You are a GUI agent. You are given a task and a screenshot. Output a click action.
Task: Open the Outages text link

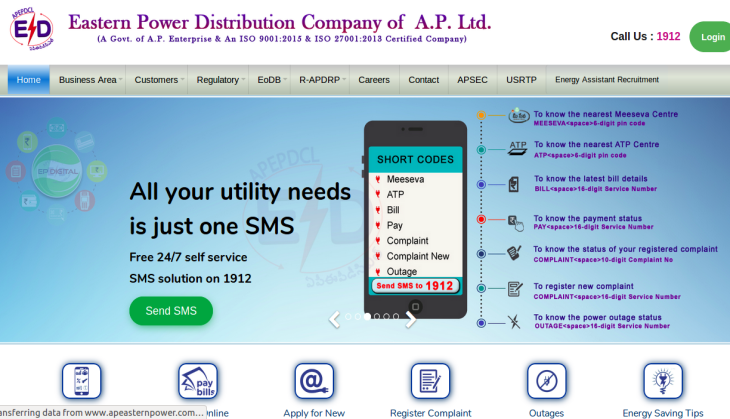point(547,413)
